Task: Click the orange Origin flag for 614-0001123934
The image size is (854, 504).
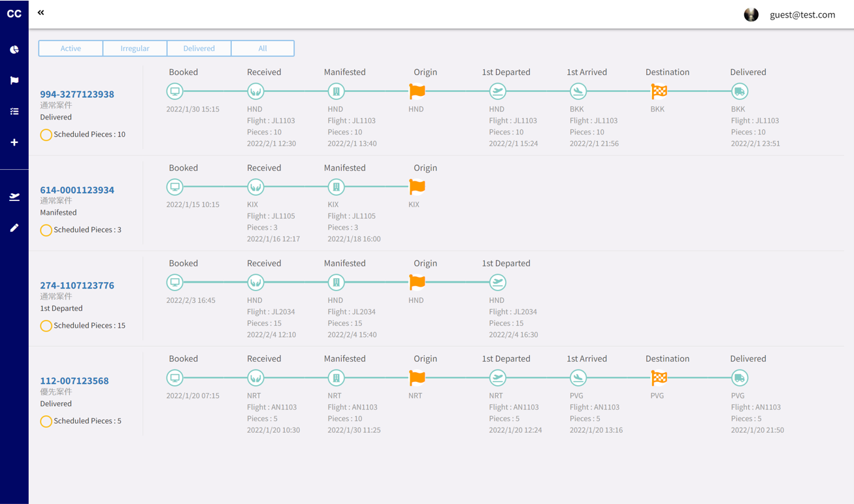Action: coord(417,187)
